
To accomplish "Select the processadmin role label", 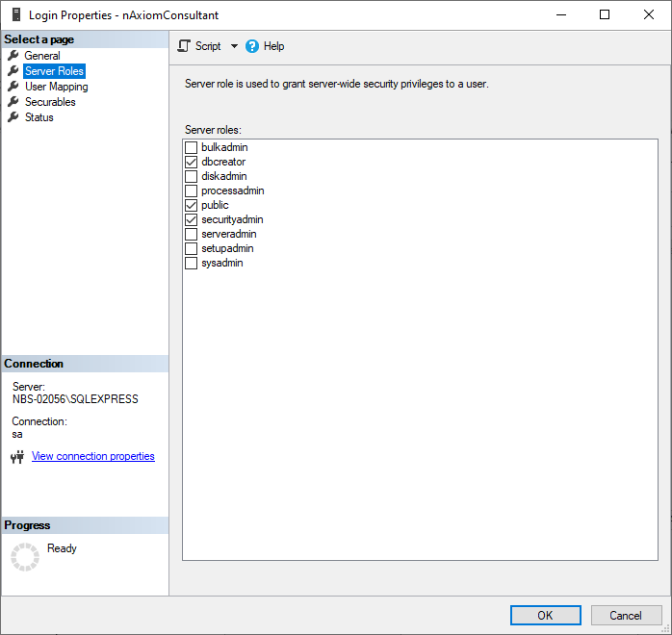I will tap(232, 190).
